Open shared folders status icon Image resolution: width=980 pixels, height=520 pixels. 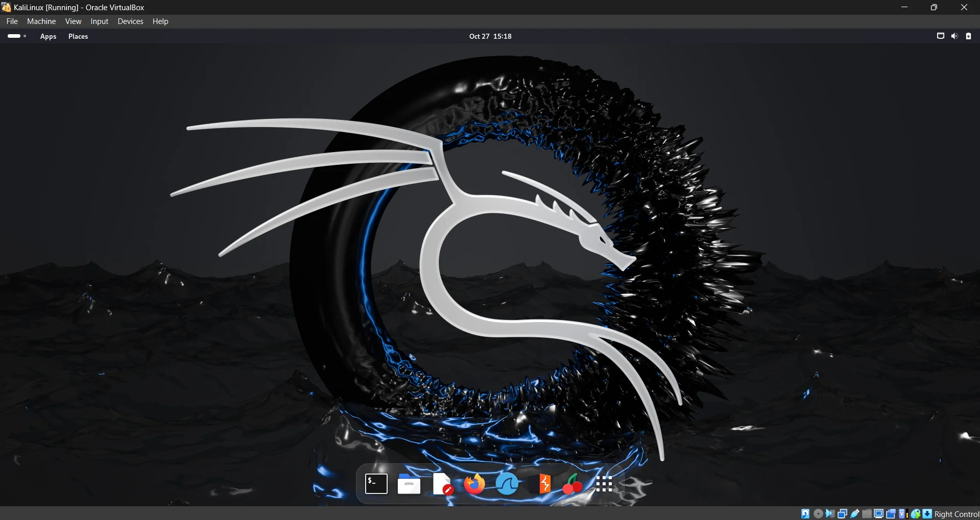click(x=867, y=514)
